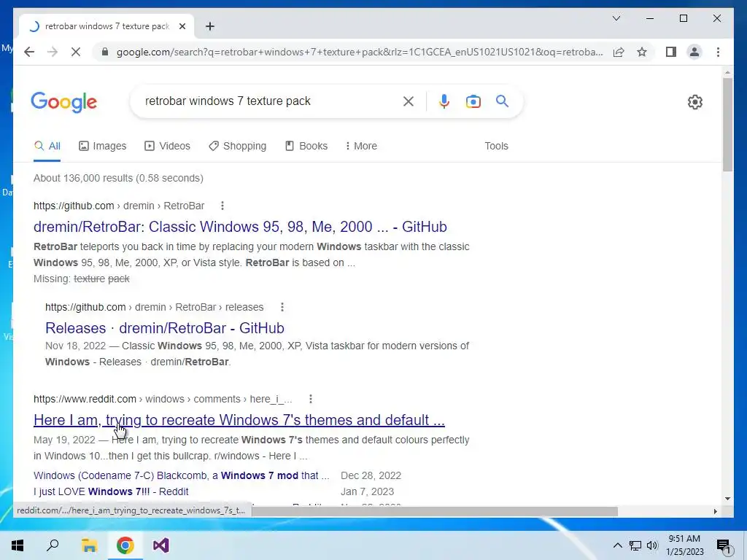Expand the More search categories
This screenshot has height=560, width=747.
point(361,146)
